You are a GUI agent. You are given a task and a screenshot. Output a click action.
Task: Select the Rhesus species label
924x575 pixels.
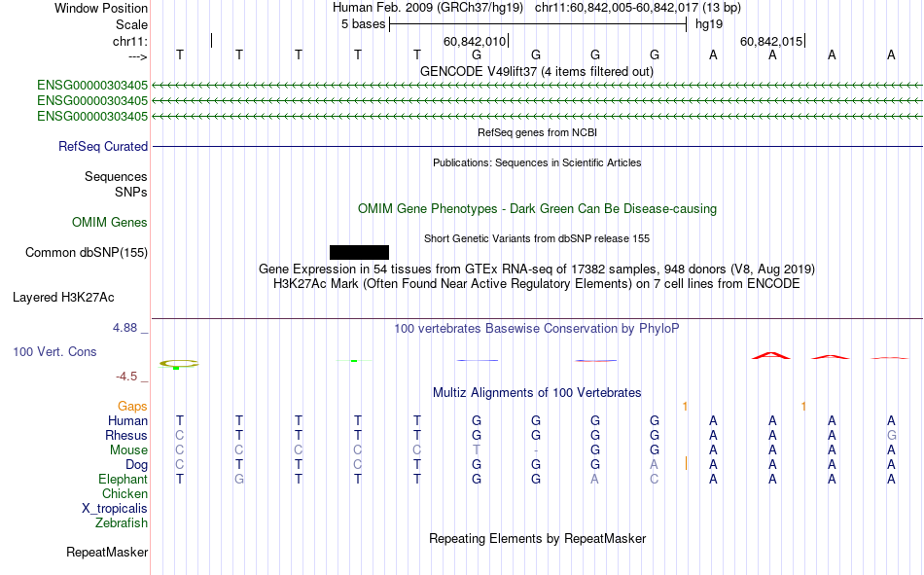tap(126, 435)
